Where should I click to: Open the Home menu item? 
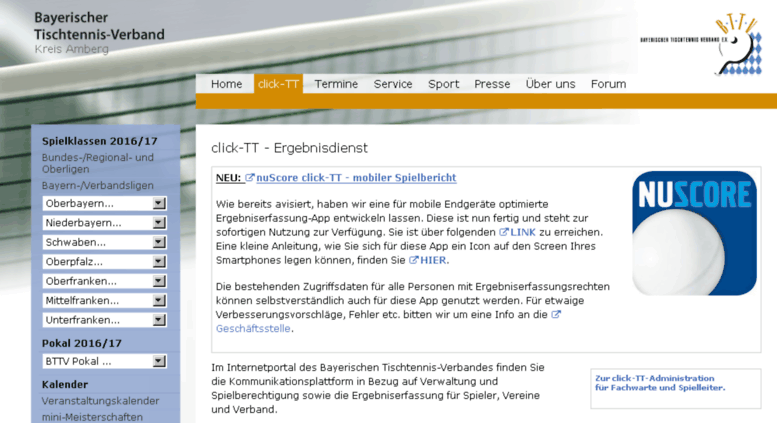(226, 84)
